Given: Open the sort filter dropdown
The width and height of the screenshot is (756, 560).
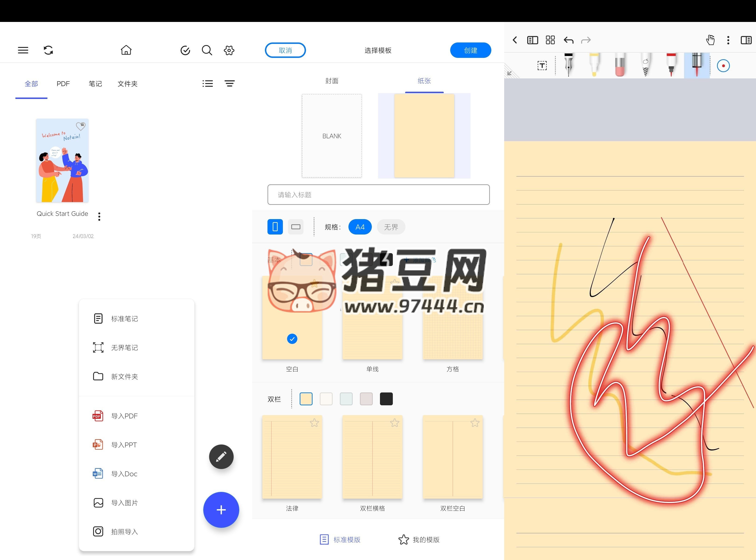Looking at the screenshot, I should [x=229, y=83].
